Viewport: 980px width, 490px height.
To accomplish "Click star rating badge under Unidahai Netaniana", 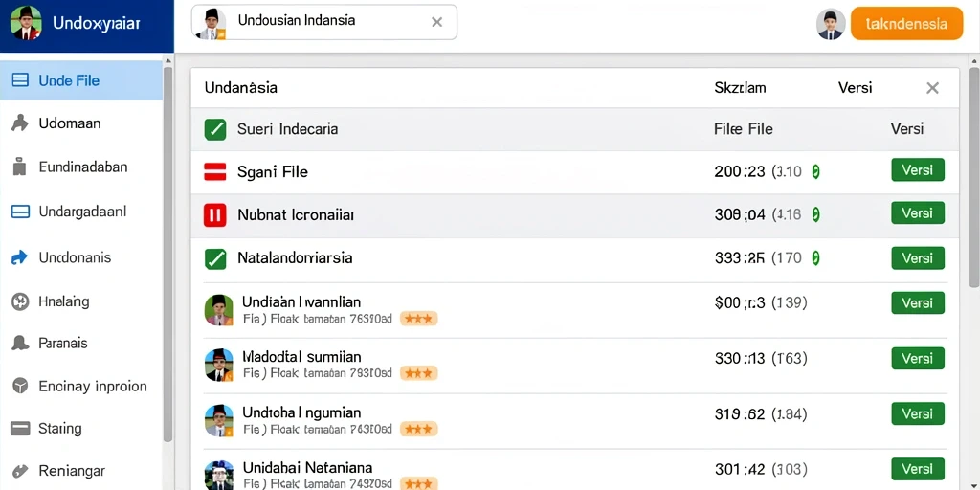I will pyautogui.click(x=419, y=483).
